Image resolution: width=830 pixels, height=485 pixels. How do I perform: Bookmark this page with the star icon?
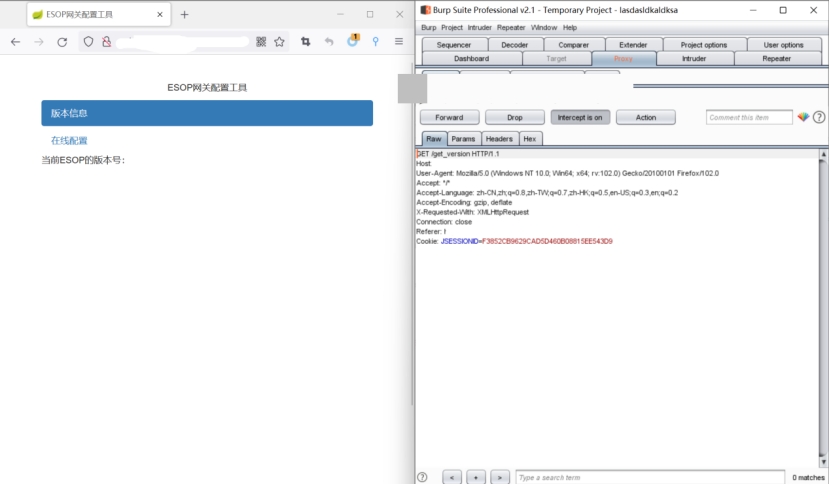(279, 41)
